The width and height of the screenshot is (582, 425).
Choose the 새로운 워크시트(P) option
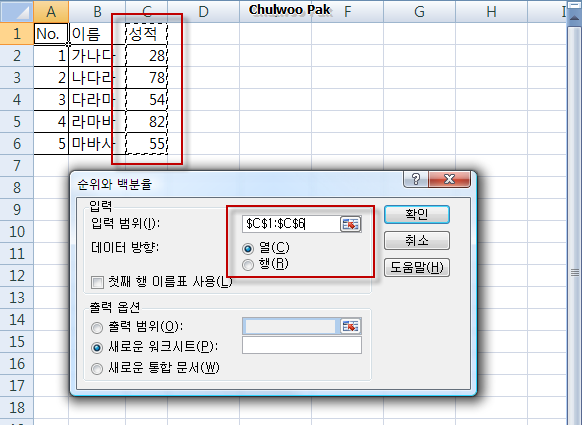click(x=97, y=348)
